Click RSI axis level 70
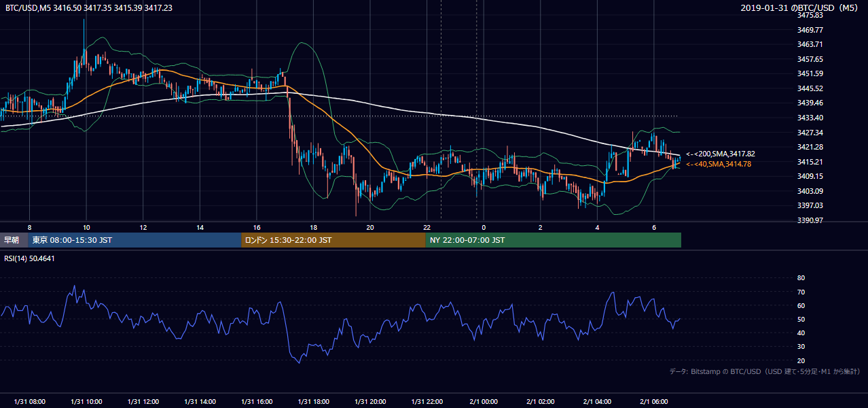This screenshot has height=408, width=868. [801, 292]
